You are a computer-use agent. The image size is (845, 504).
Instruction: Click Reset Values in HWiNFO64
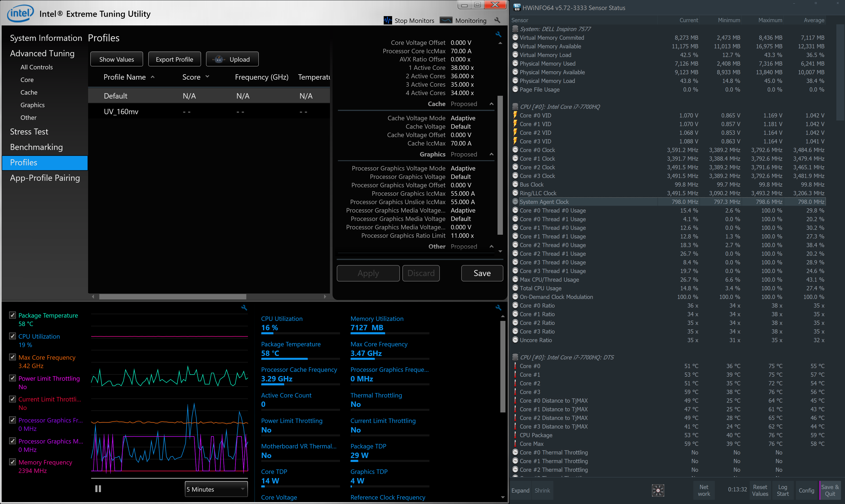(760, 490)
